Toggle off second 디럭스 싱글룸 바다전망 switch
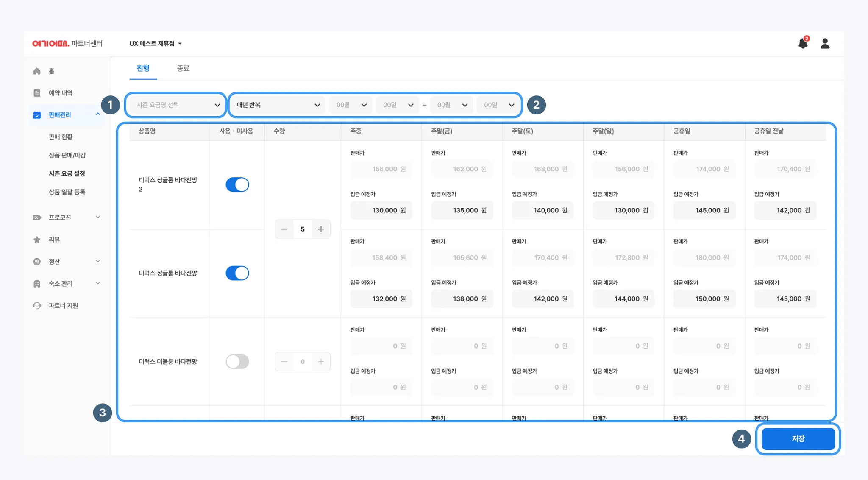The image size is (868, 480). pyautogui.click(x=237, y=273)
